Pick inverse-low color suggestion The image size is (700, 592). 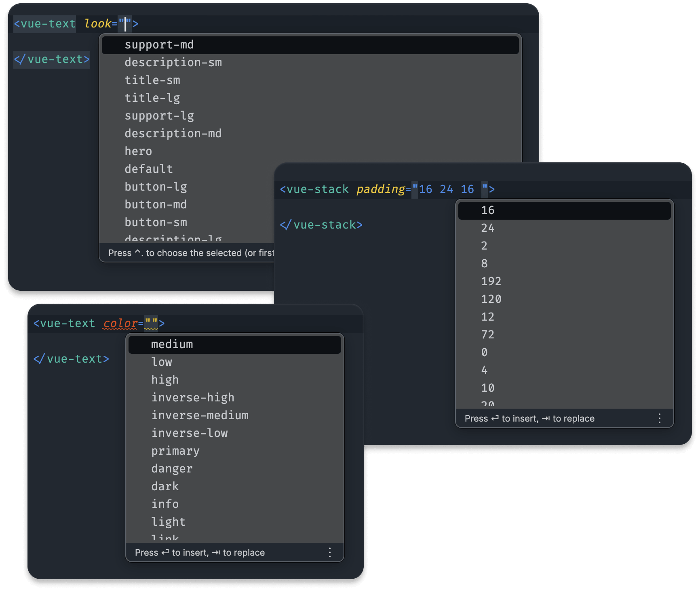(x=235, y=433)
